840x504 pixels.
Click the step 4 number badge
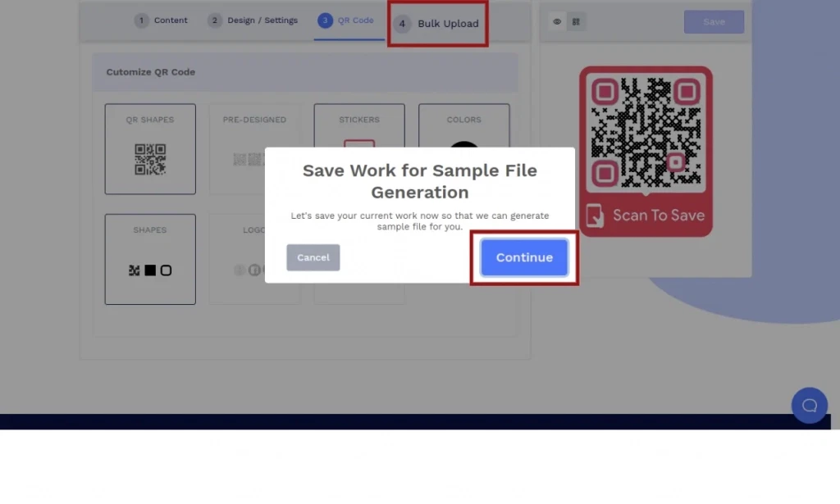coord(402,24)
